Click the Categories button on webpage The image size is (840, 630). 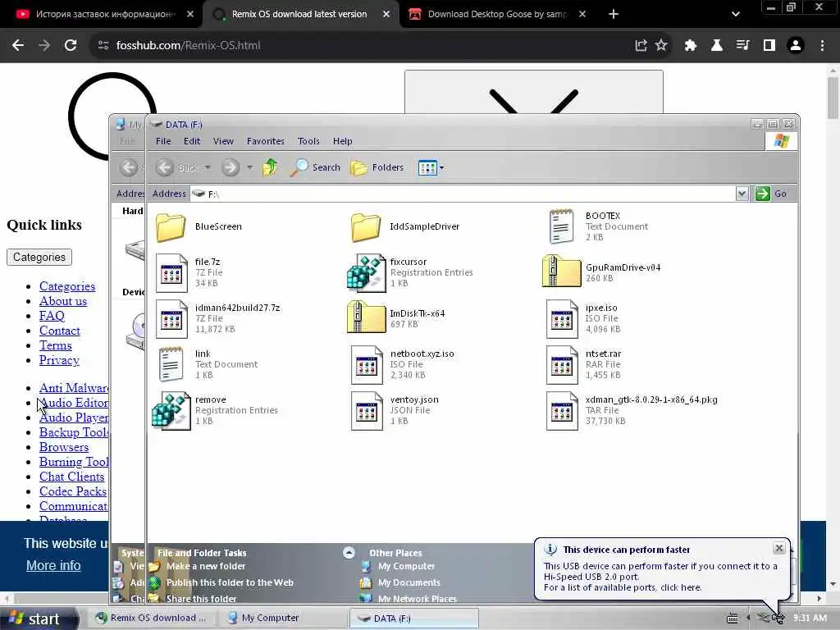39,257
